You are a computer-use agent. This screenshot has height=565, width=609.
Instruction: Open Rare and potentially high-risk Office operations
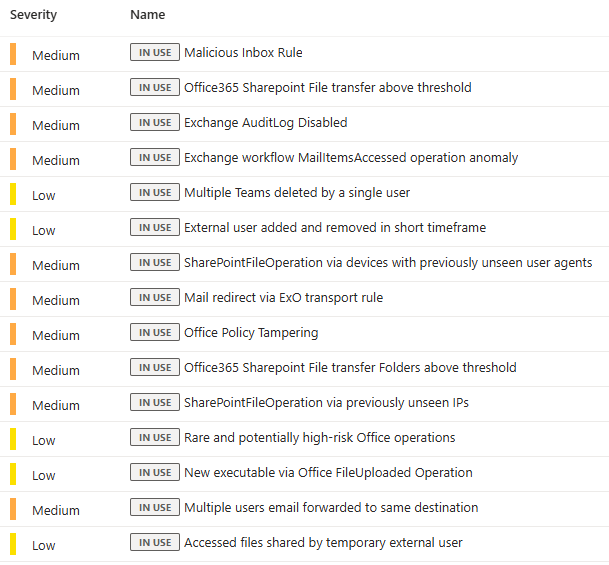point(320,438)
